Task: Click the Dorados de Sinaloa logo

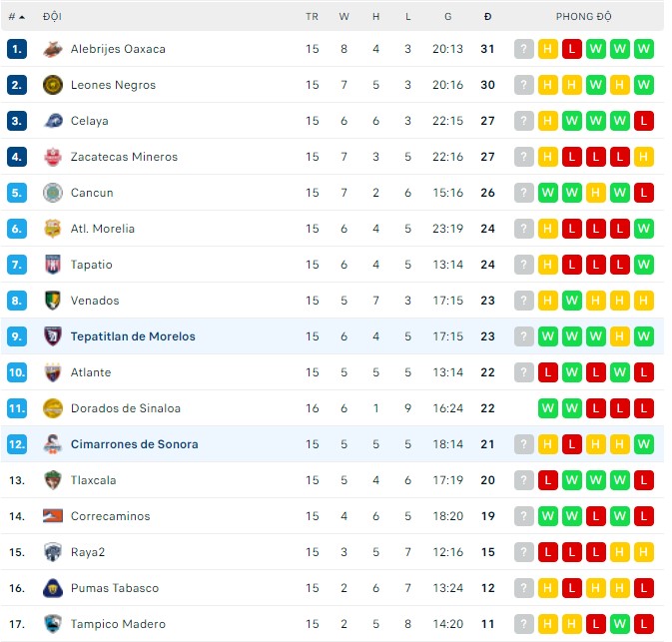Action: pyautogui.click(x=53, y=408)
